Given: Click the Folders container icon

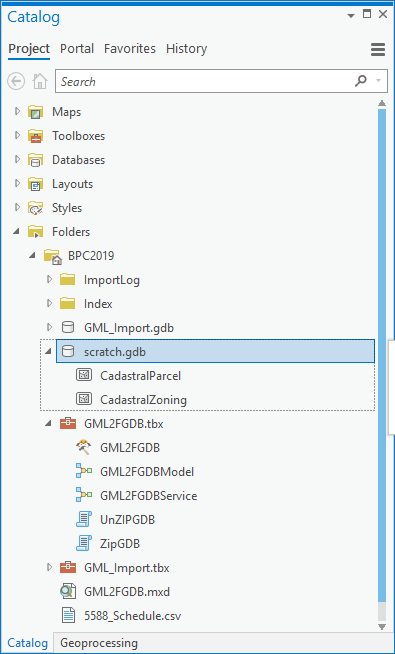Looking at the screenshot, I should (35, 232).
